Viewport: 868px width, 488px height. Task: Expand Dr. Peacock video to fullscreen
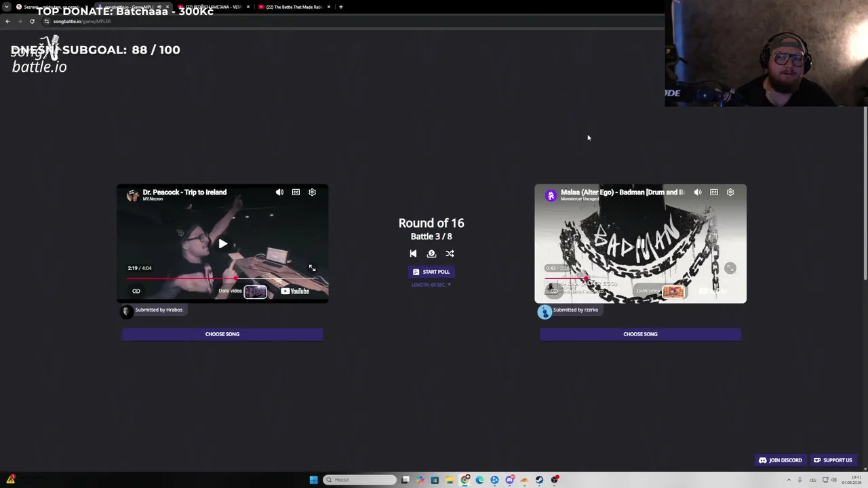pos(312,268)
